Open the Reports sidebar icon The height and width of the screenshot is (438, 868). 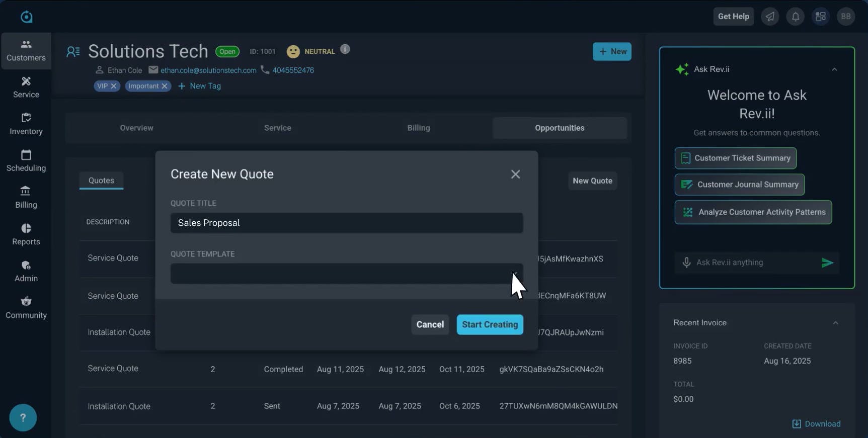(26, 234)
